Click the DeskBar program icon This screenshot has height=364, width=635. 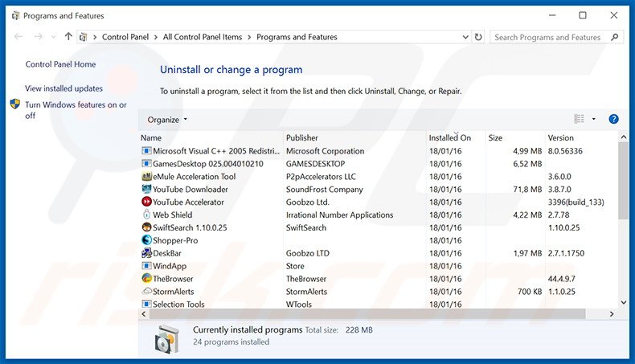coord(146,253)
